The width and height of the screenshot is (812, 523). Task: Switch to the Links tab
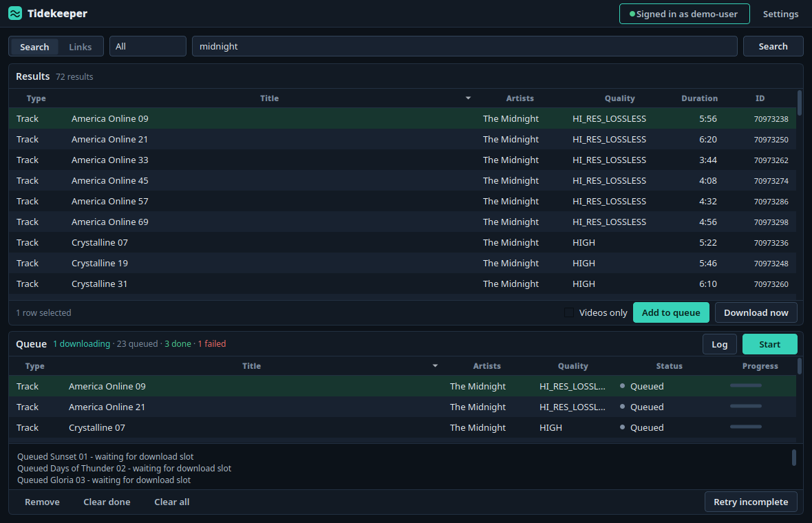pos(81,47)
